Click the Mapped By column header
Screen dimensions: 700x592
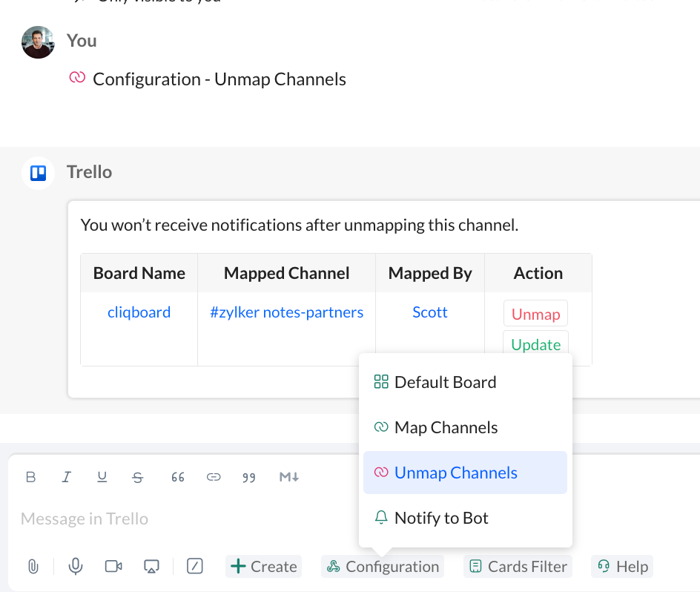click(430, 273)
